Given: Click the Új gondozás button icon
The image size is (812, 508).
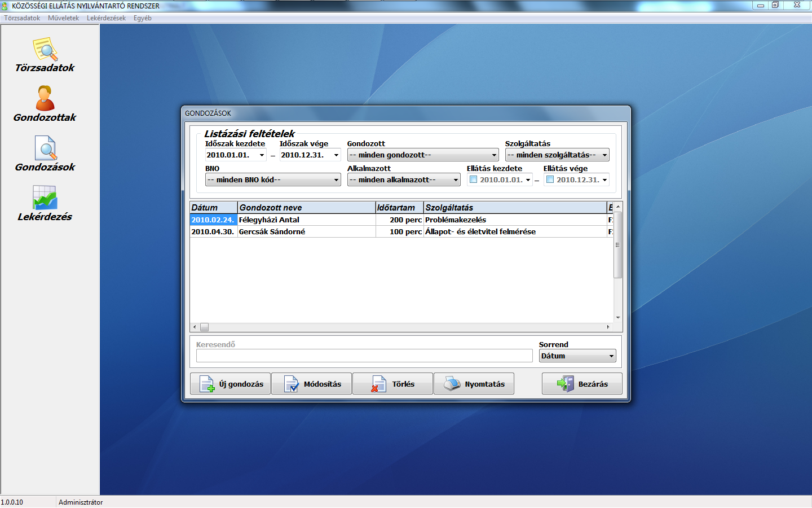Looking at the screenshot, I should (207, 384).
